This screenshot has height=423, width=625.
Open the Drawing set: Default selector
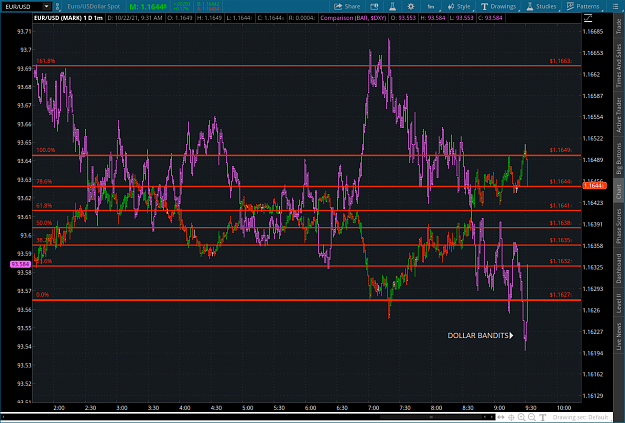tap(581, 417)
